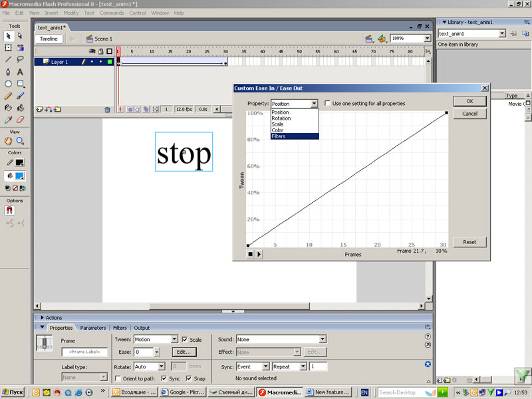Toggle the Scale checkbox
Image resolution: width=532 pixels, height=399 pixels.
[x=185, y=340]
